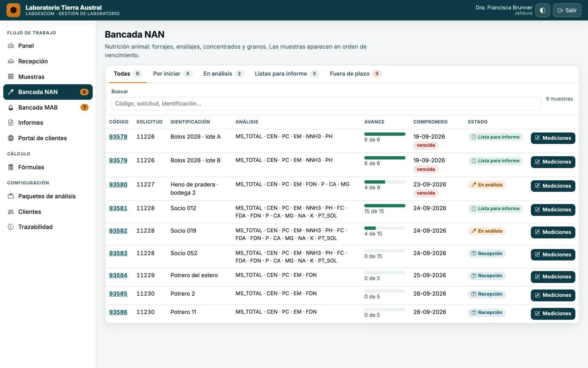Open Mediciones for Socio 019
588x368 pixels.
(x=553, y=232)
